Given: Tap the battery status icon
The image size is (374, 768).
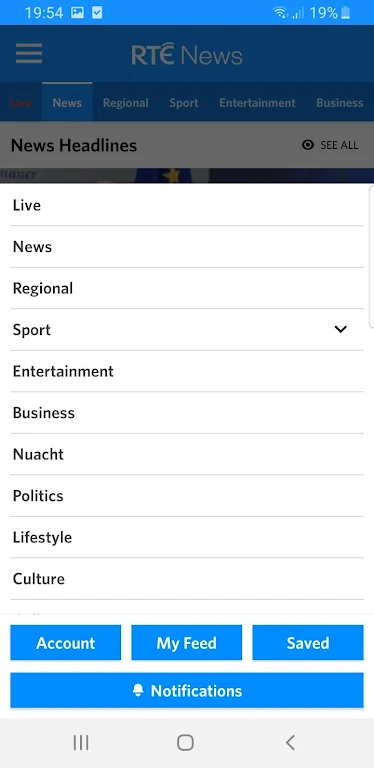Looking at the screenshot, I should pos(346,13).
